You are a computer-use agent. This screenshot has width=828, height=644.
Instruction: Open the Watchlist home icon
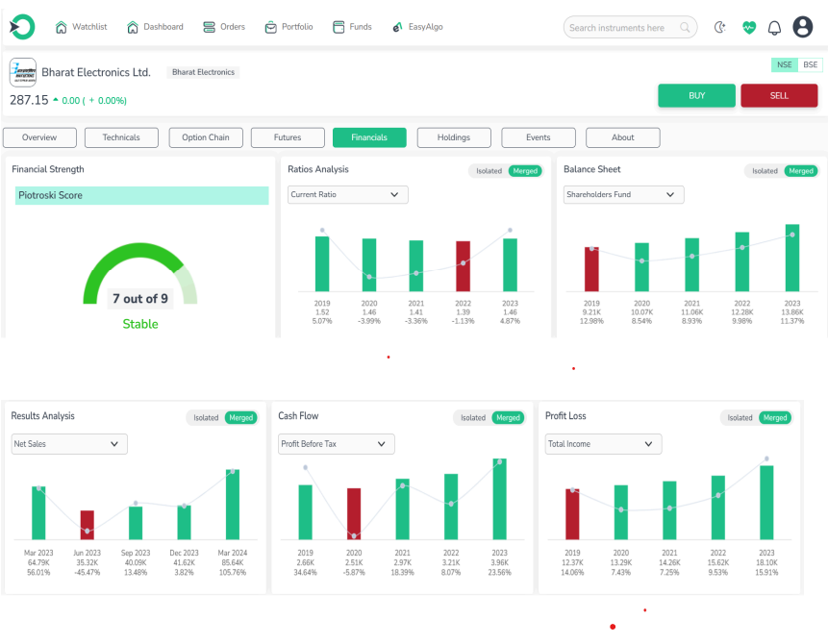(x=62, y=27)
